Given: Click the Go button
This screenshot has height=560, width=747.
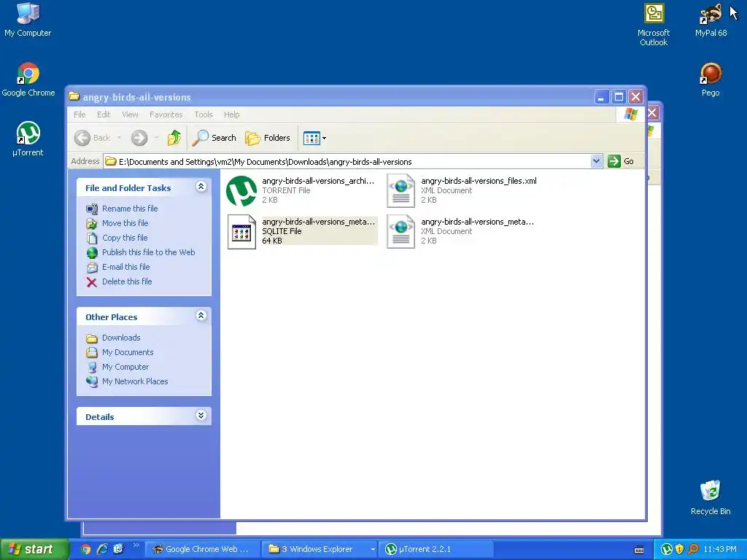Looking at the screenshot, I should [621, 161].
